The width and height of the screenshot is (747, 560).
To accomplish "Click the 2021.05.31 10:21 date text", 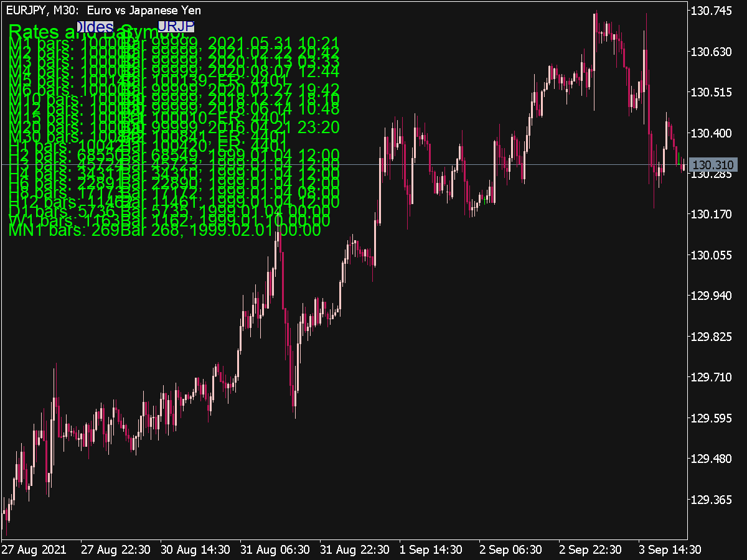I will [x=273, y=41].
